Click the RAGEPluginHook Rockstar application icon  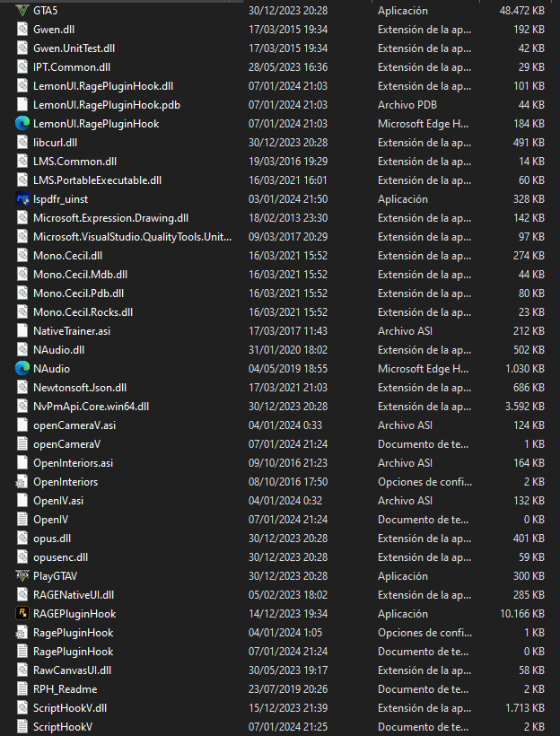22,614
